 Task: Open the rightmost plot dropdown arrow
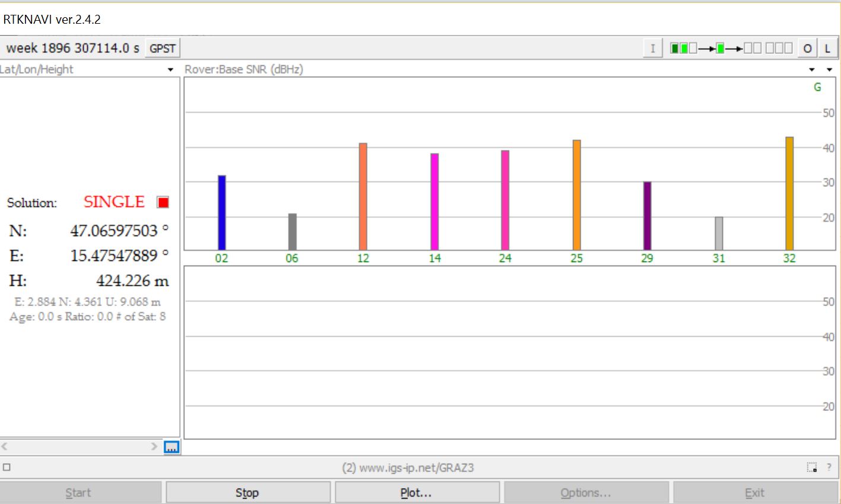pos(829,70)
